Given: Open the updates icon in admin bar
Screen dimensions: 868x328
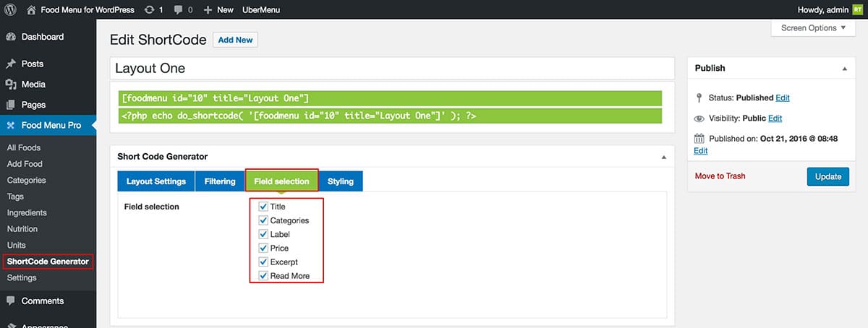Looking at the screenshot, I should (148, 10).
